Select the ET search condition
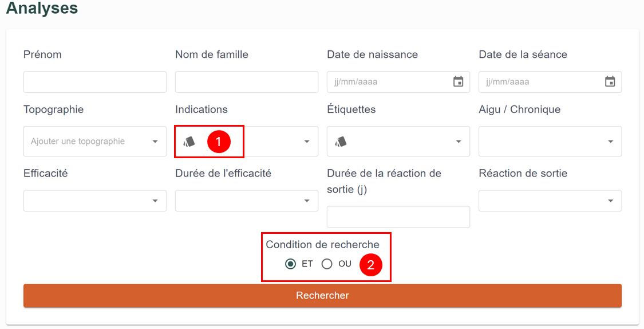 coord(290,264)
